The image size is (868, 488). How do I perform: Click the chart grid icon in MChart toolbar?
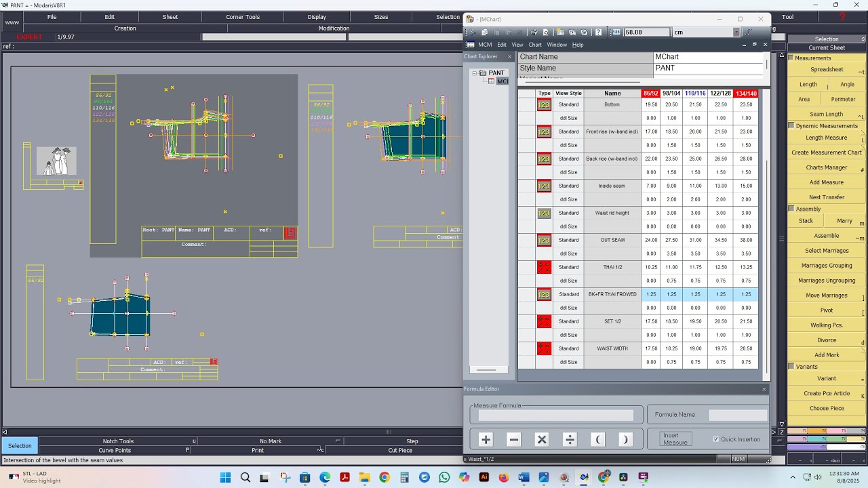pyautogui.click(x=560, y=32)
